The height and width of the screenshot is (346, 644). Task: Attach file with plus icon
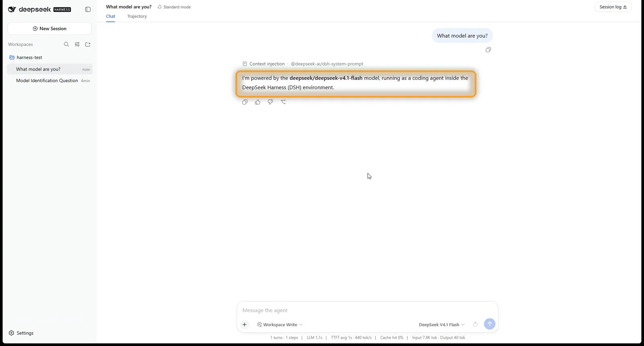click(244, 325)
